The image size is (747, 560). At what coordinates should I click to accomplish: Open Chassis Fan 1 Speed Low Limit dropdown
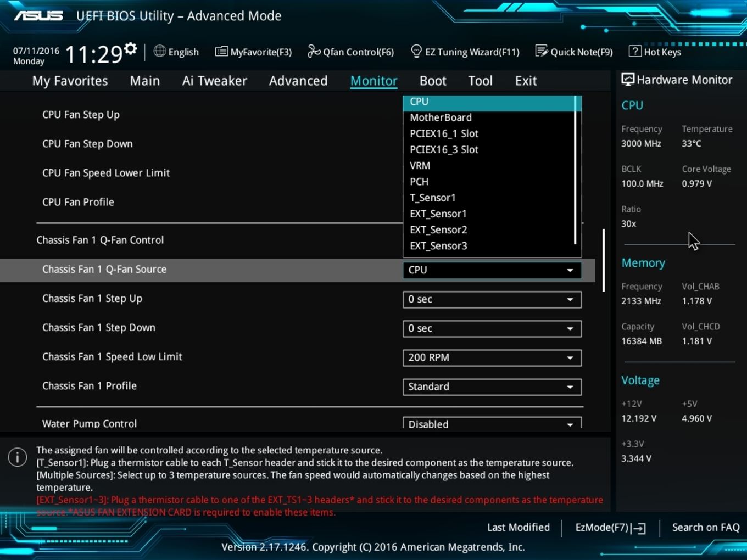point(492,357)
